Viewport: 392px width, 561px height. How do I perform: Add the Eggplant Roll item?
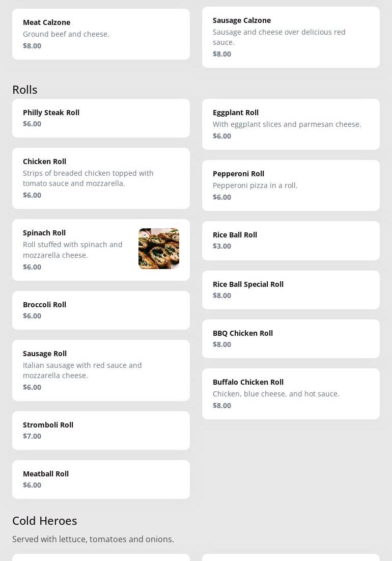click(x=291, y=124)
